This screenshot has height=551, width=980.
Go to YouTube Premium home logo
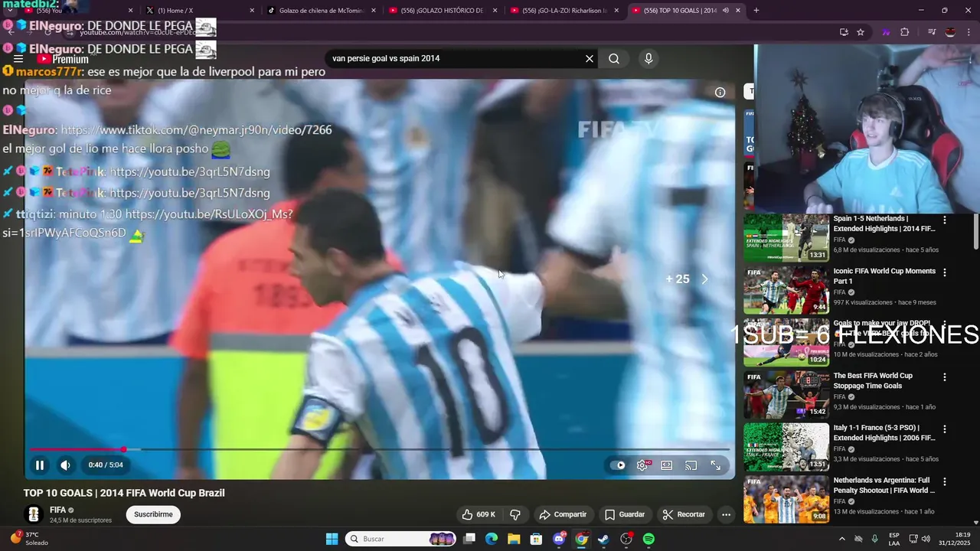(x=63, y=59)
